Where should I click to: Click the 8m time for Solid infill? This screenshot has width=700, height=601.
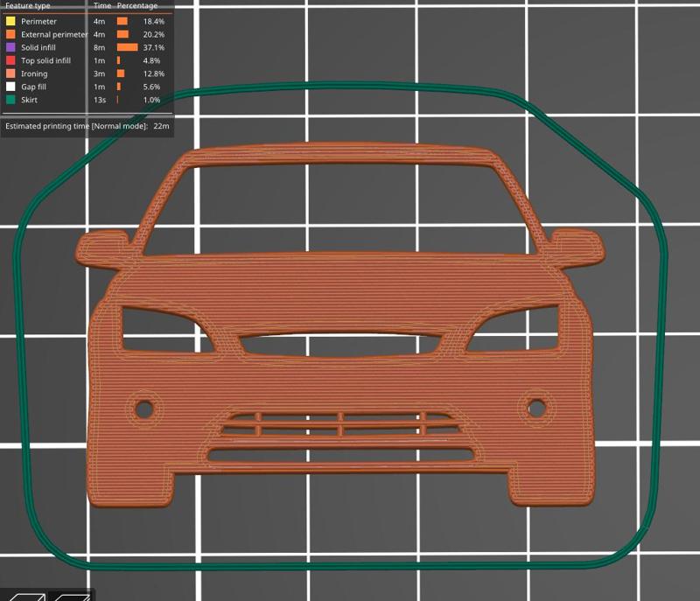click(99, 47)
